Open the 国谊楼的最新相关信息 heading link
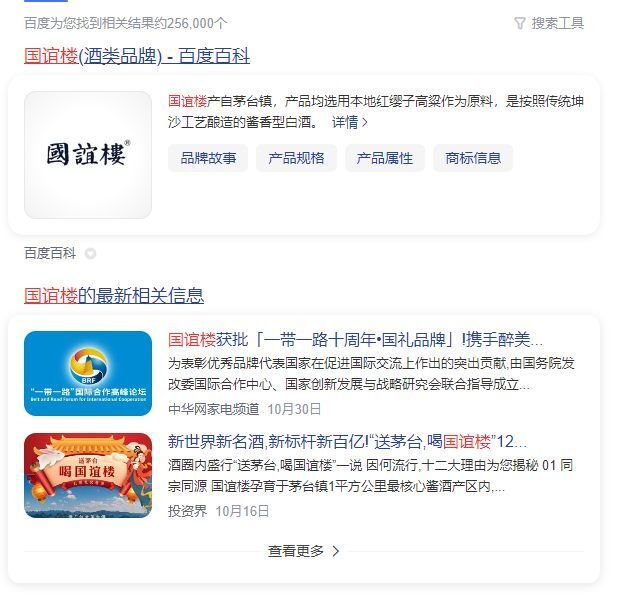The width and height of the screenshot is (622, 593). 114,296
